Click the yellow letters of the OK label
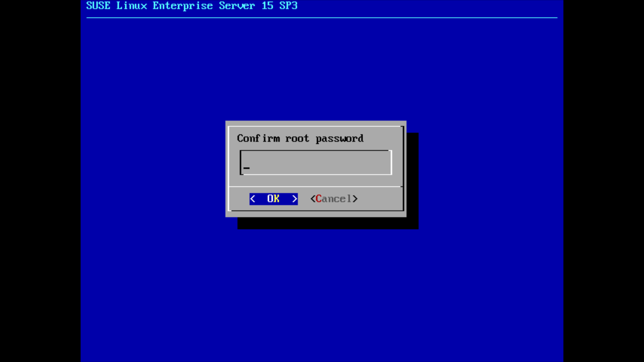Image resolution: width=644 pixels, height=362 pixels. click(273, 199)
